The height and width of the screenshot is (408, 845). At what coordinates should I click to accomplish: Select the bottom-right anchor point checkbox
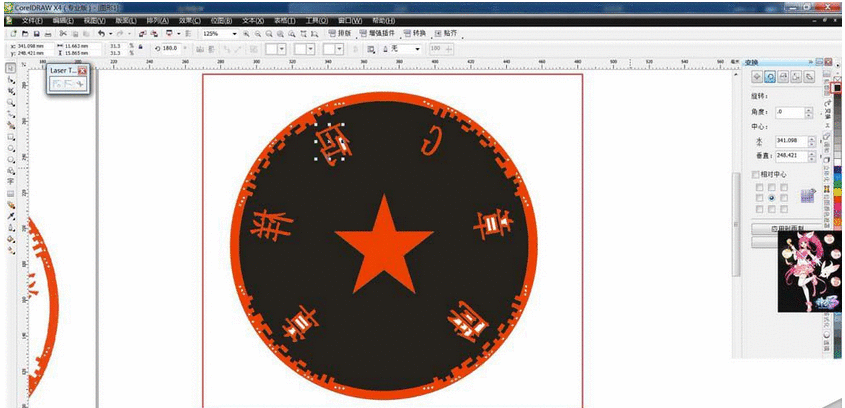784,209
